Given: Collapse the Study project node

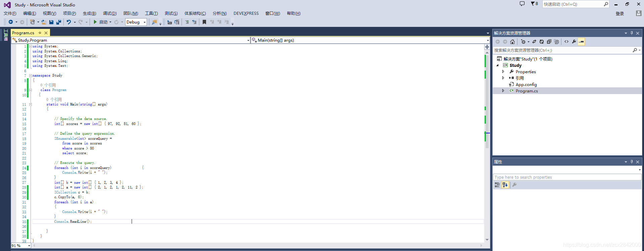Looking at the screenshot, I should (497, 65).
